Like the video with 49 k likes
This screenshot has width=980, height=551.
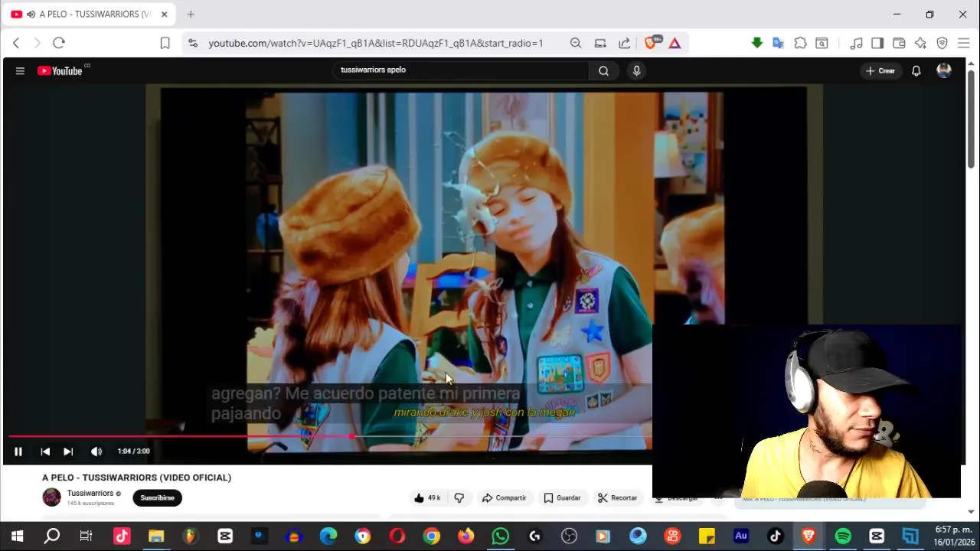coord(427,498)
